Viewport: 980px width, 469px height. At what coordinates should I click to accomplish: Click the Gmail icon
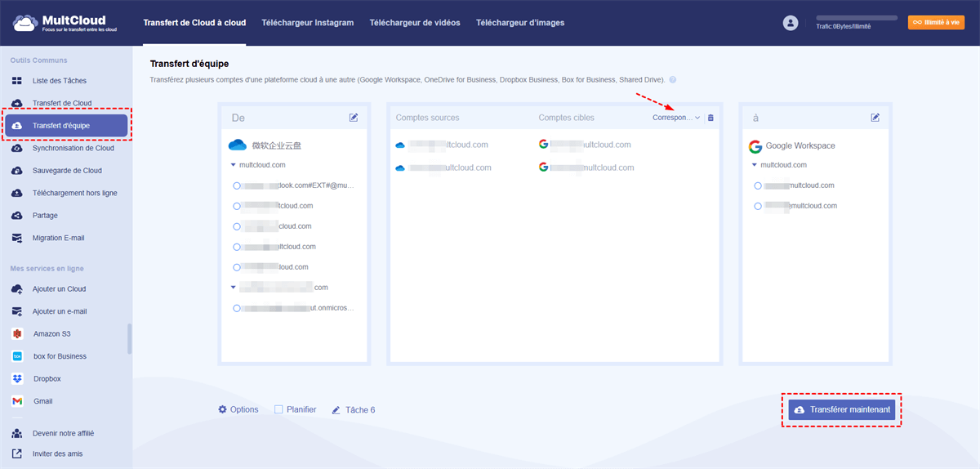pyautogui.click(x=17, y=401)
